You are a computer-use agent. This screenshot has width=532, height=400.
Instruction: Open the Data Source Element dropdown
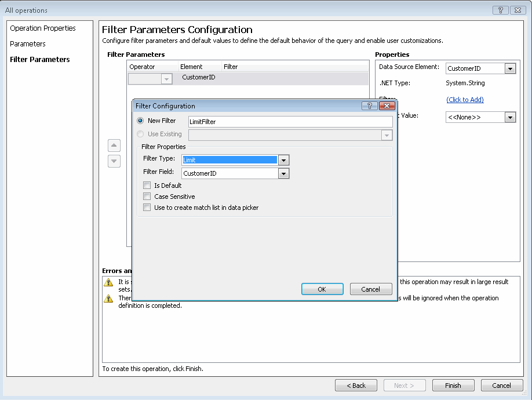click(x=510, y=68)
